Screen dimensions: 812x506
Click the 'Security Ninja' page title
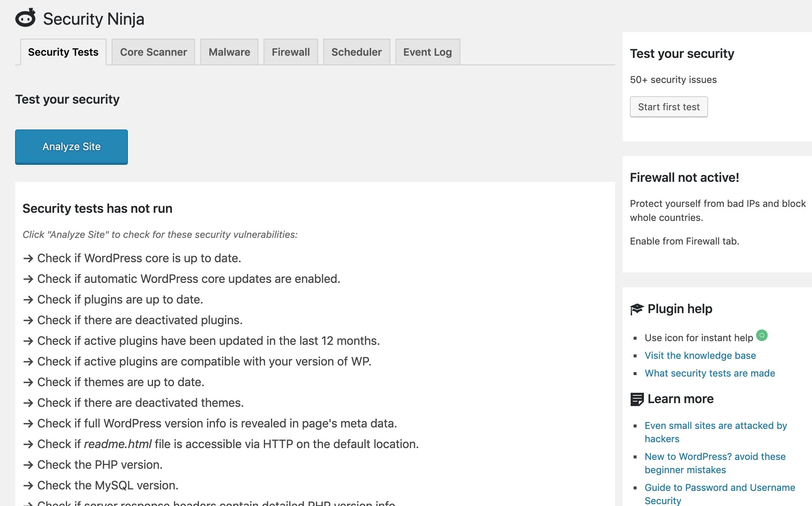[x=94, y=19]
